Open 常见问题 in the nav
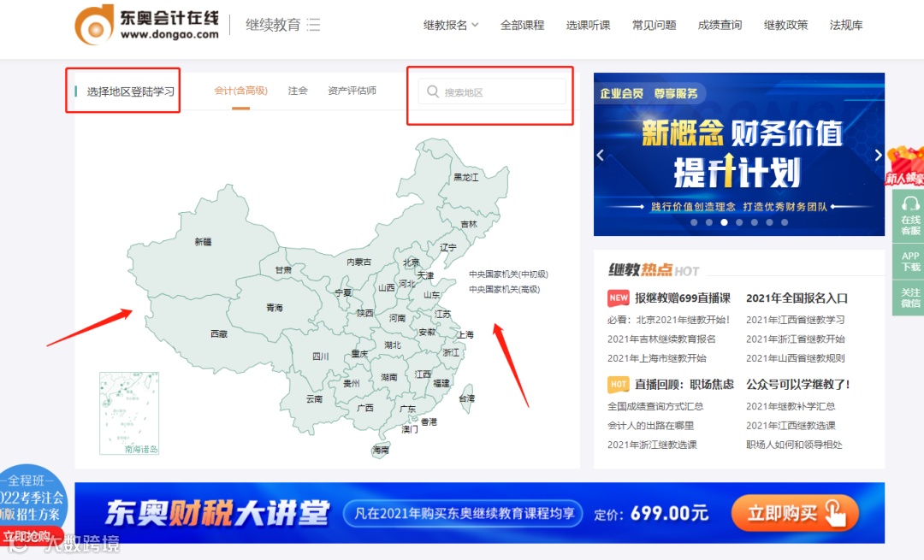The height and width of the screenshot is (560, 924). coord(654,26)
